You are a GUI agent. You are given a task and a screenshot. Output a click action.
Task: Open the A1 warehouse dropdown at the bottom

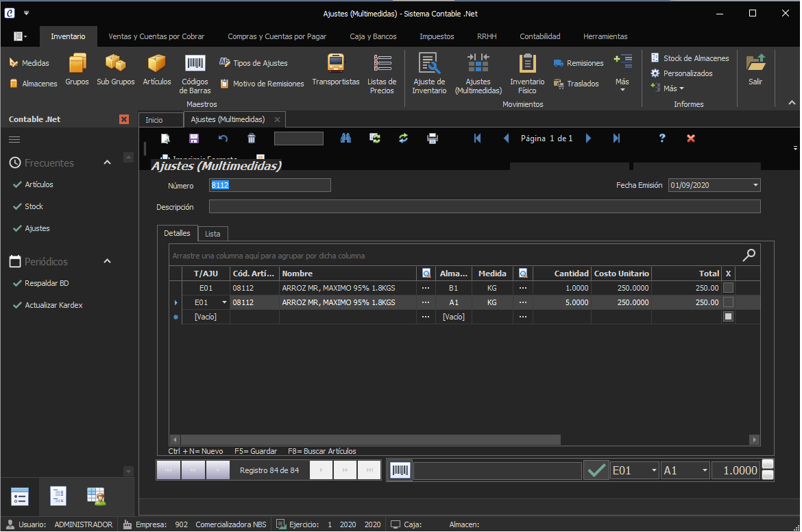pos(705,470)
